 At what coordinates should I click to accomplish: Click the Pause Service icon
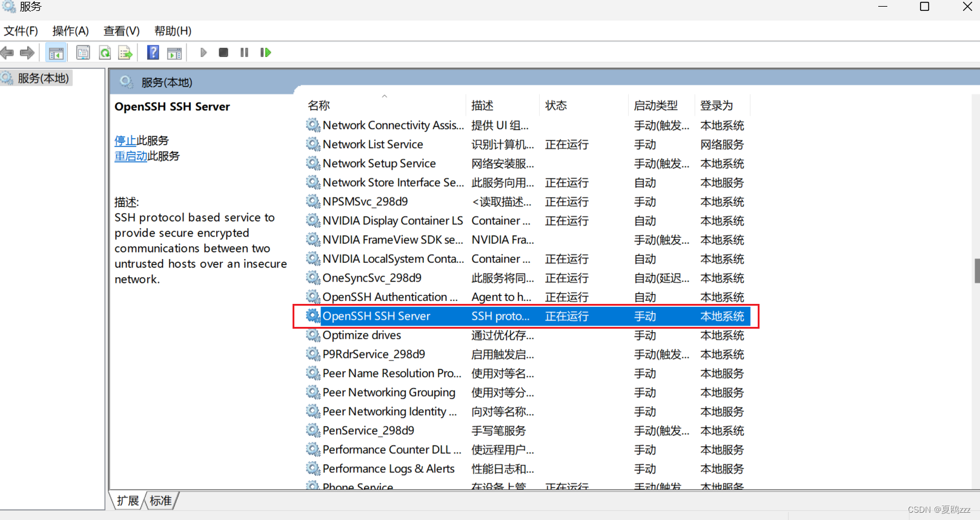tap(244, 53)
